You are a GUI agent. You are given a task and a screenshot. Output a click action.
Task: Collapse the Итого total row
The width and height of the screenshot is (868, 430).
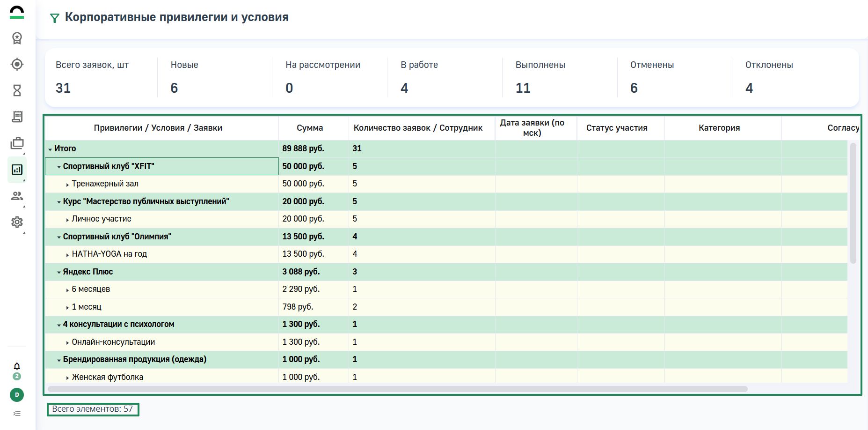(50, 149)
